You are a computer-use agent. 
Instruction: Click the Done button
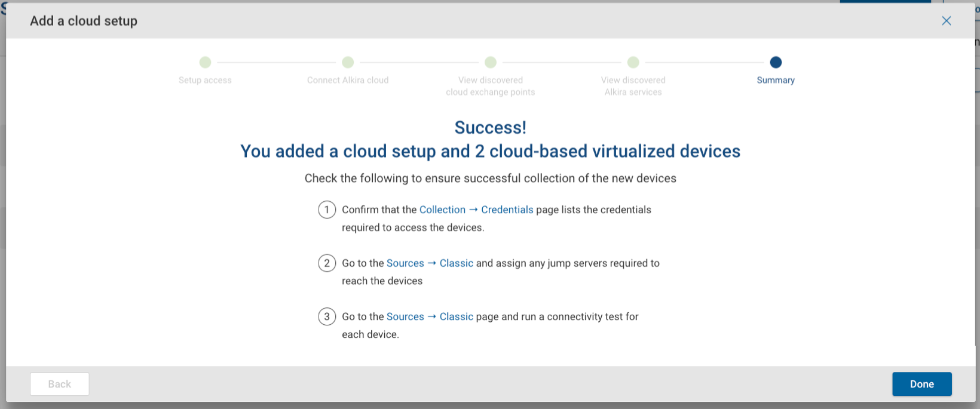click(x=921, y=384)
